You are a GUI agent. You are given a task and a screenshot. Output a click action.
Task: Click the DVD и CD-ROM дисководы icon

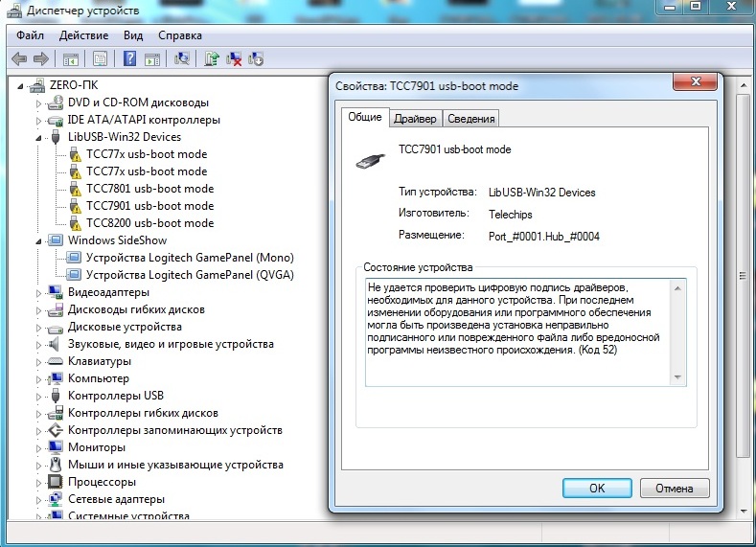coord(56,103)
